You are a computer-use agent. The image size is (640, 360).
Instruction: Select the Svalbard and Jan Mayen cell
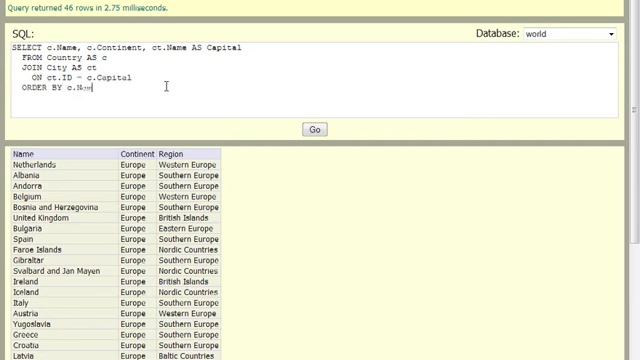(x=65, y=271)
